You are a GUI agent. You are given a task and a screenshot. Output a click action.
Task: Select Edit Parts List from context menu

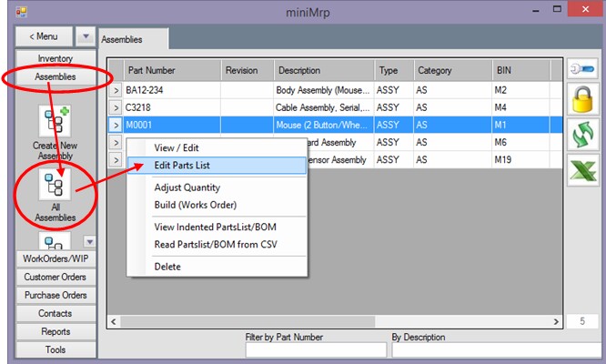click(x=183, y=166)
